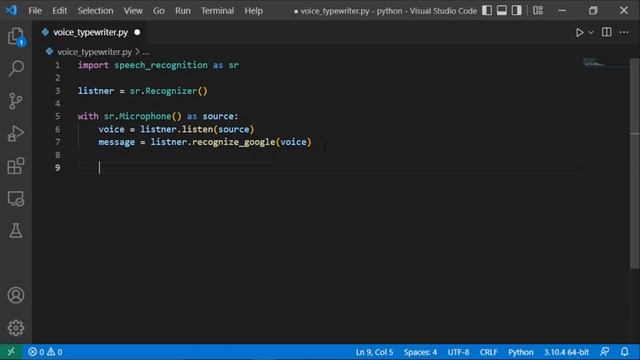Select interpreter 3.10.4 64-bit
The width and height of the screenshot is (640, 360).
[x=566, y=352]
